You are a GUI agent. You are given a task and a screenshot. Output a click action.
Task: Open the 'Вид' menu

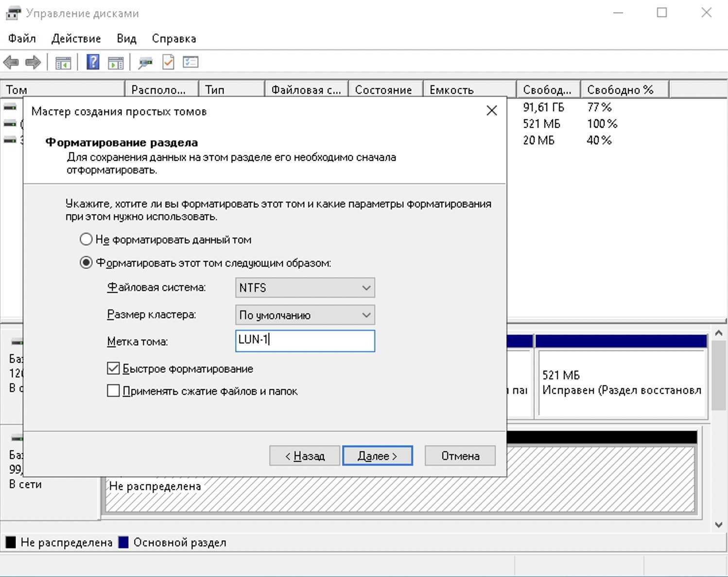tap(126, 38)
